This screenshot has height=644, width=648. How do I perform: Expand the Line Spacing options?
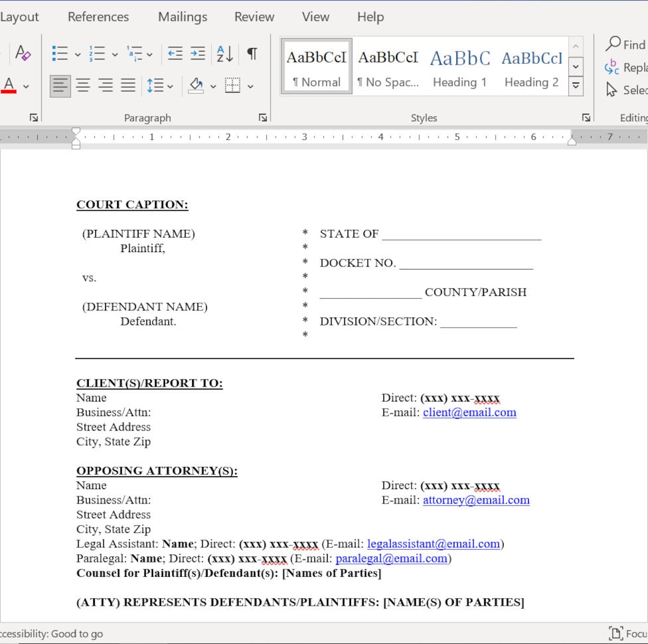click(x=170, y=85)
